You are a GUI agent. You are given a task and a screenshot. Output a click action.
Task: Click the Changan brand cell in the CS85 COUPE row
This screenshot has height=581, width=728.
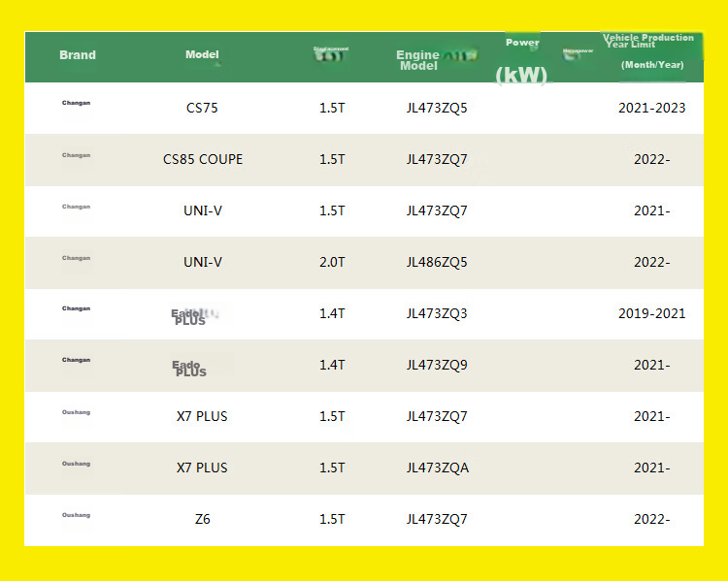(76, 155)
